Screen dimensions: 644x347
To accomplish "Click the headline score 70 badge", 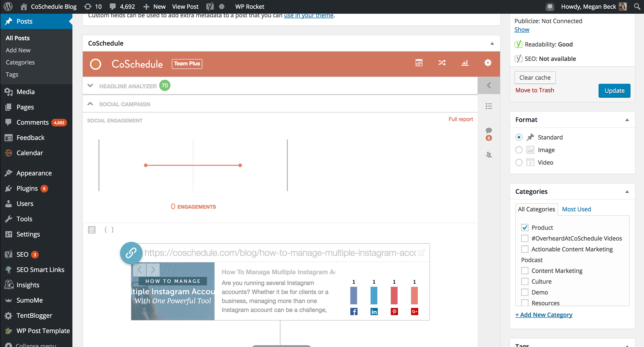I will click(165, 86).
